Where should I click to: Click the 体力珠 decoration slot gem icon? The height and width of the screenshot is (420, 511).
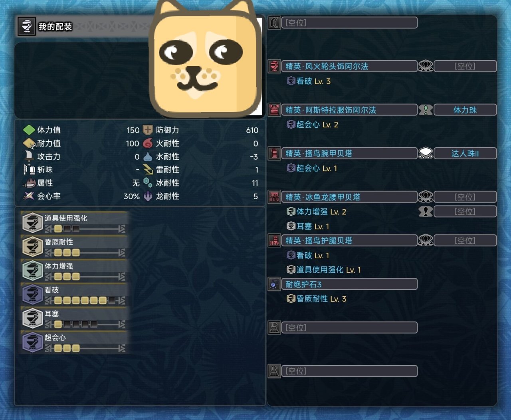click(x=426, y=110)
